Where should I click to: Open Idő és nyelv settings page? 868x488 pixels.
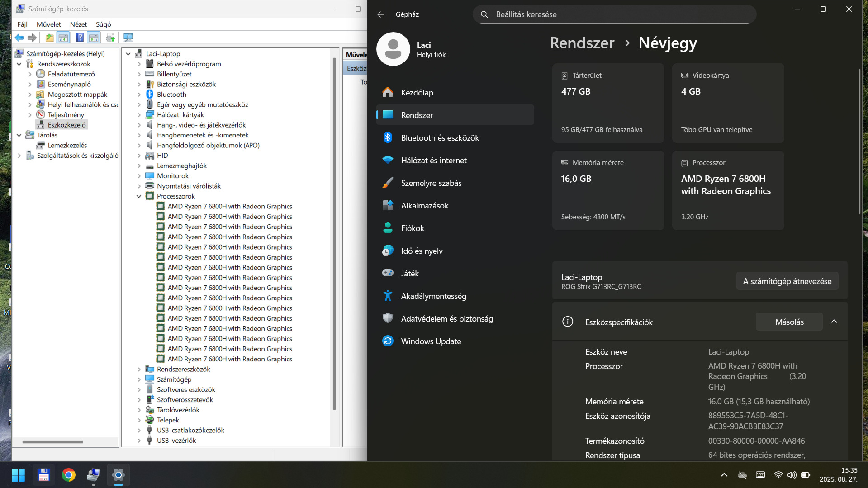455,251
